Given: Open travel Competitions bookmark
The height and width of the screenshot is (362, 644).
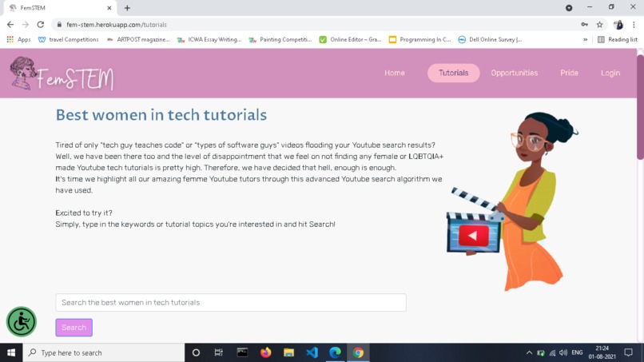Looking at the screenshot, I should [68, 39].
